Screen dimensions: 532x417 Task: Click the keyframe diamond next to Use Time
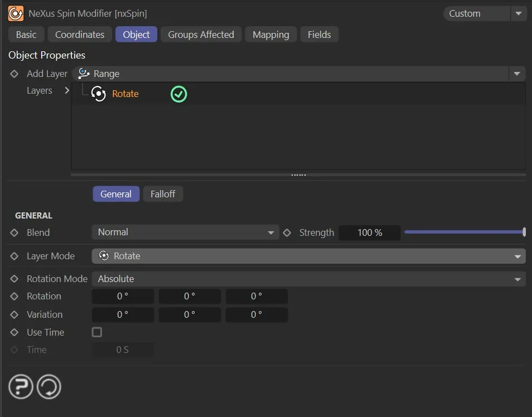coord(14,333)
